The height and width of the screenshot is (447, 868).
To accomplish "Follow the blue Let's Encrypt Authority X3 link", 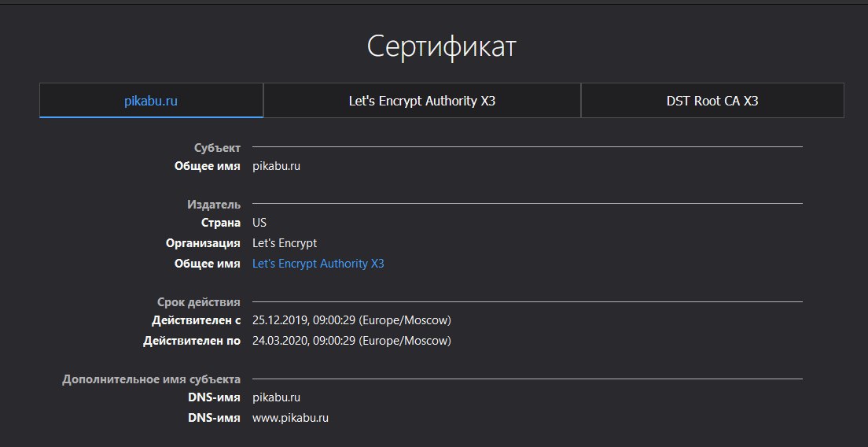I will click(318, 264).
